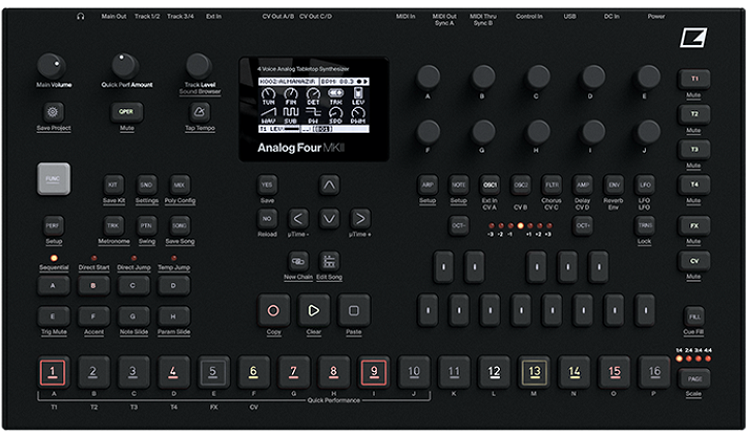The width and height of the screenshot is (750, 436).
Task: Toggle the CV track mute button
Action: click(x=692, y=259)
